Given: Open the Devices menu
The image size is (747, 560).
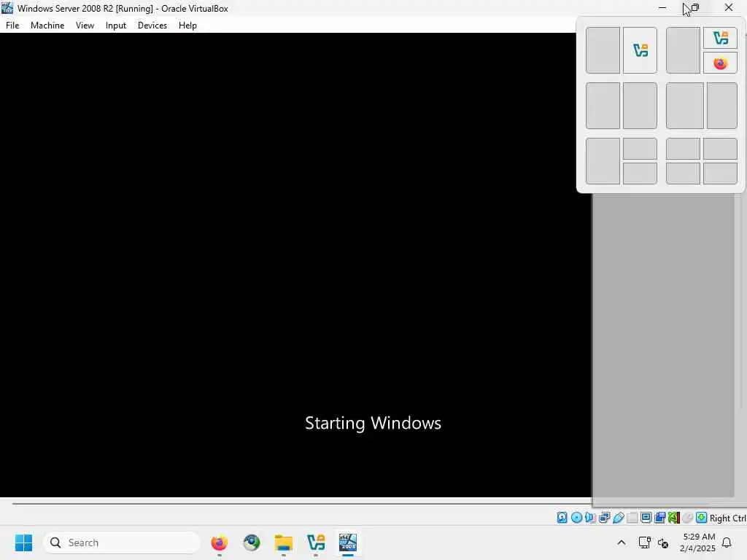Looking at the screenshot, I should pyautogui.click(x=152, y=26).
